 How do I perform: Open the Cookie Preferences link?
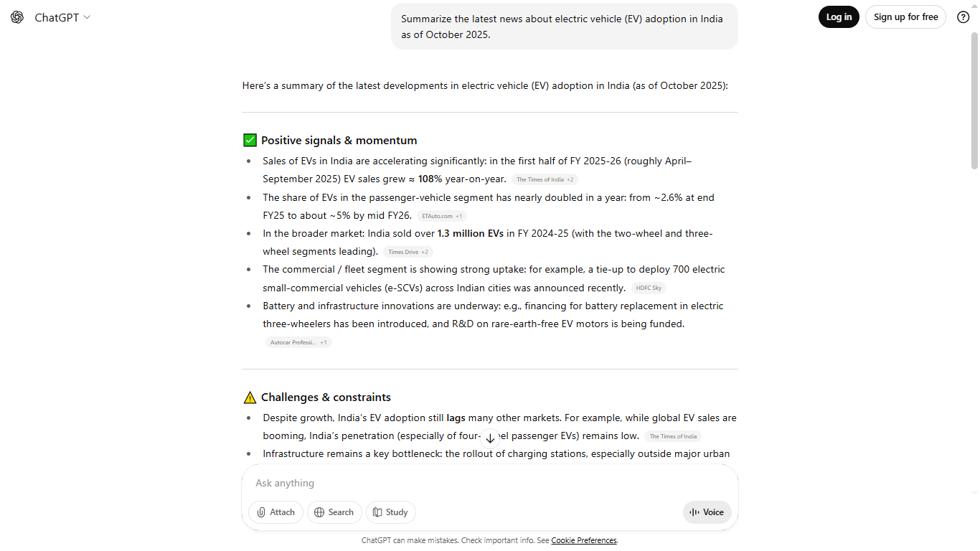click(x=583, y=540)
